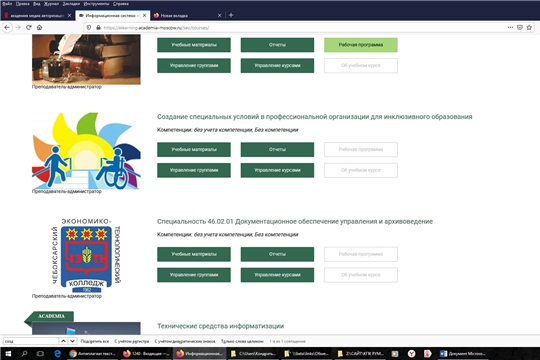Open the Технические средства информатизации course link

tap(220, 326)
